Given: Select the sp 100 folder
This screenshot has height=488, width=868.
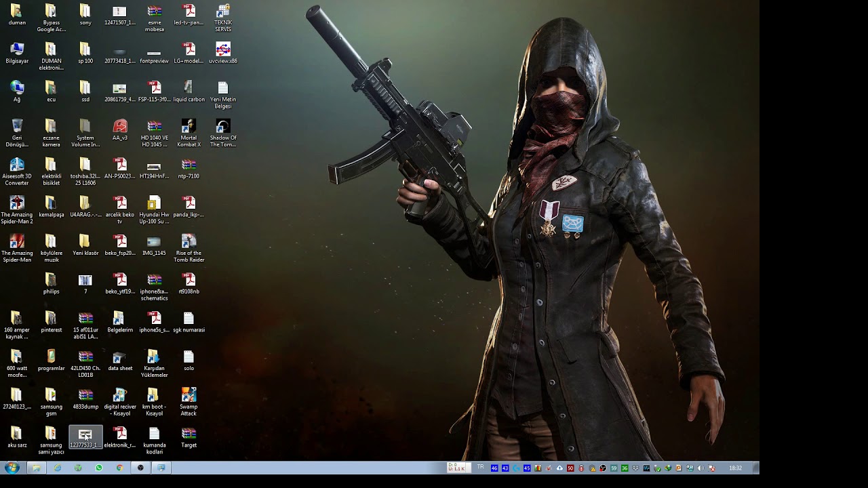Looking at the screenshot, I should 85,54.
